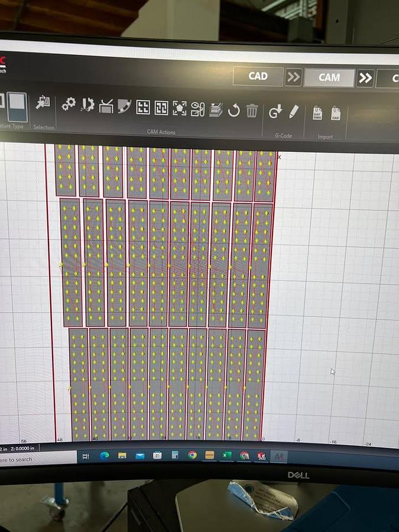
Task: Switch to the CAM tab
Action: (329, 77)
